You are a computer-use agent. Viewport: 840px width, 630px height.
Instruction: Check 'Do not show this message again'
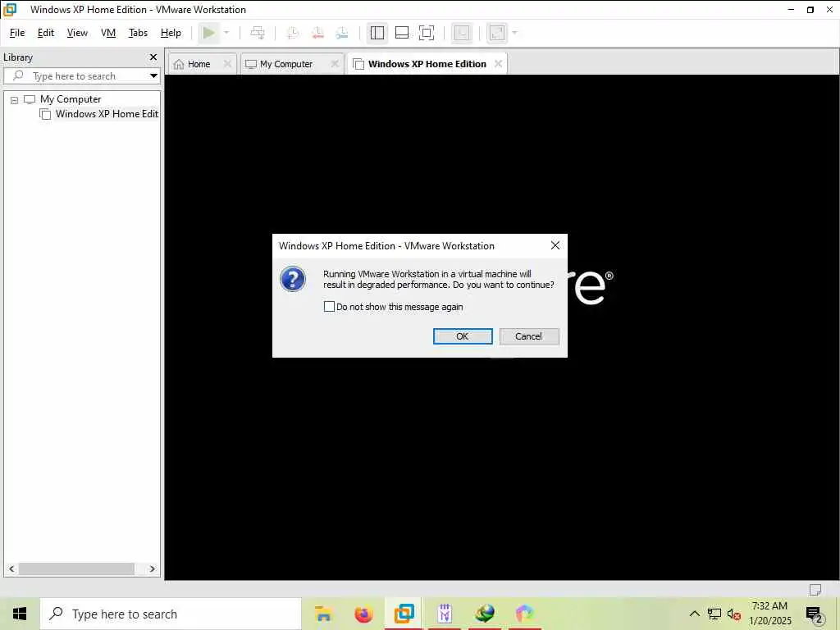coord(329,307)
